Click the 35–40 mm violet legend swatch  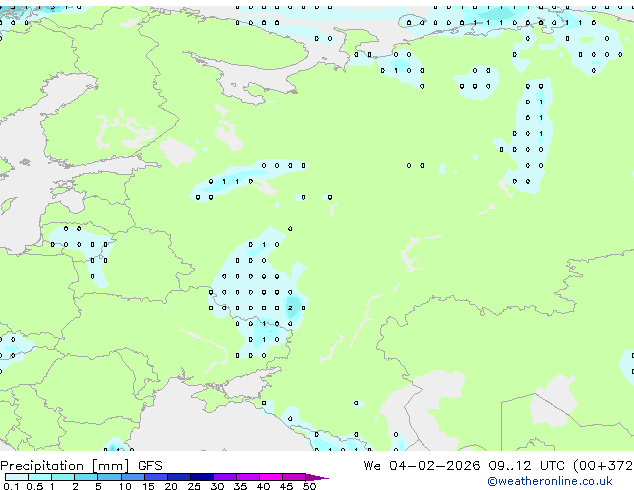click(247, 477)
